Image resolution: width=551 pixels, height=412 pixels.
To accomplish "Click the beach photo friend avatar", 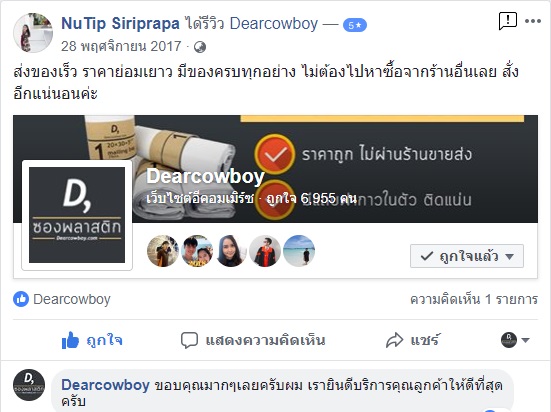I will [x=299, y=251].
